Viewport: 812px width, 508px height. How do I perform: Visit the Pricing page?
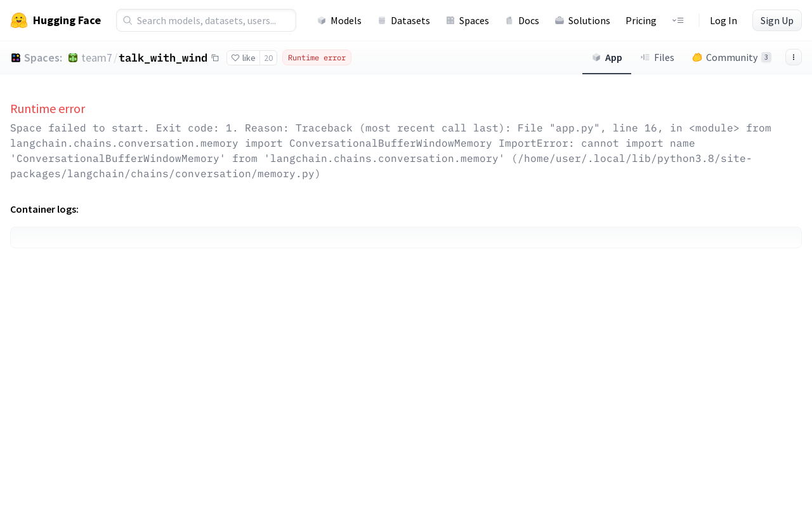641,20
